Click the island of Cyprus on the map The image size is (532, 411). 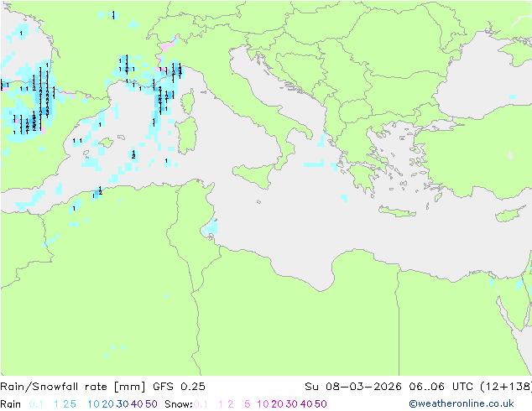pyautogui.click(x=511, y=215)
